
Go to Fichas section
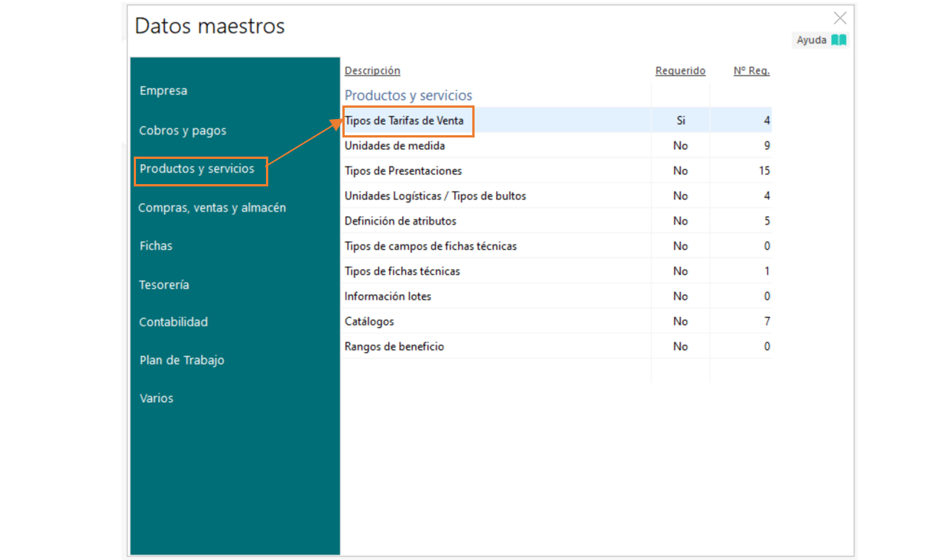(x=156, y=246)
